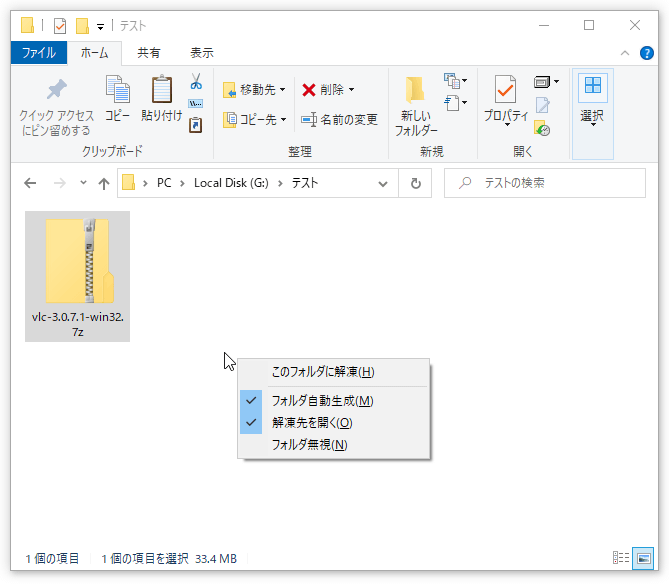The image size is (669, 584).
Task: Click the Forward navigation arrow
Action: (x=59, y=183)
